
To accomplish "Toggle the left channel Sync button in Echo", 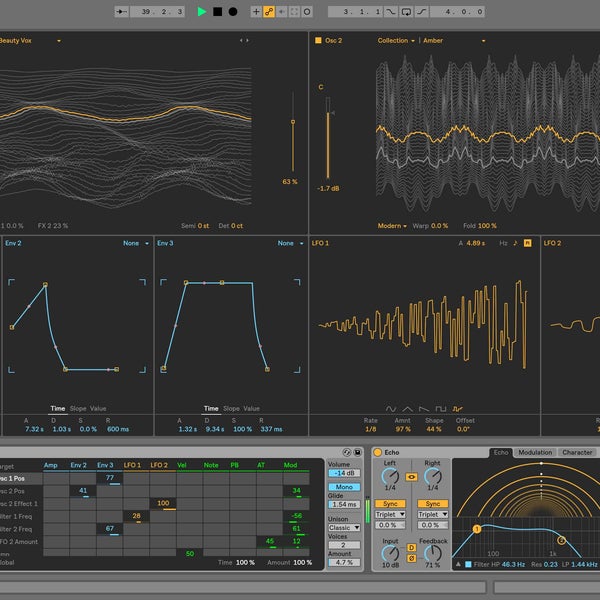I will click(x=390, y=503).
